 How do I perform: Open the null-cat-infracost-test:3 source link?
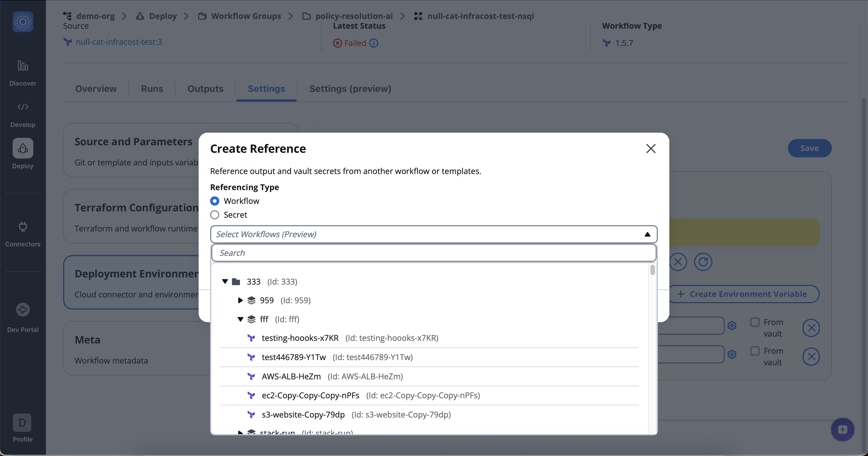point(119,42)
